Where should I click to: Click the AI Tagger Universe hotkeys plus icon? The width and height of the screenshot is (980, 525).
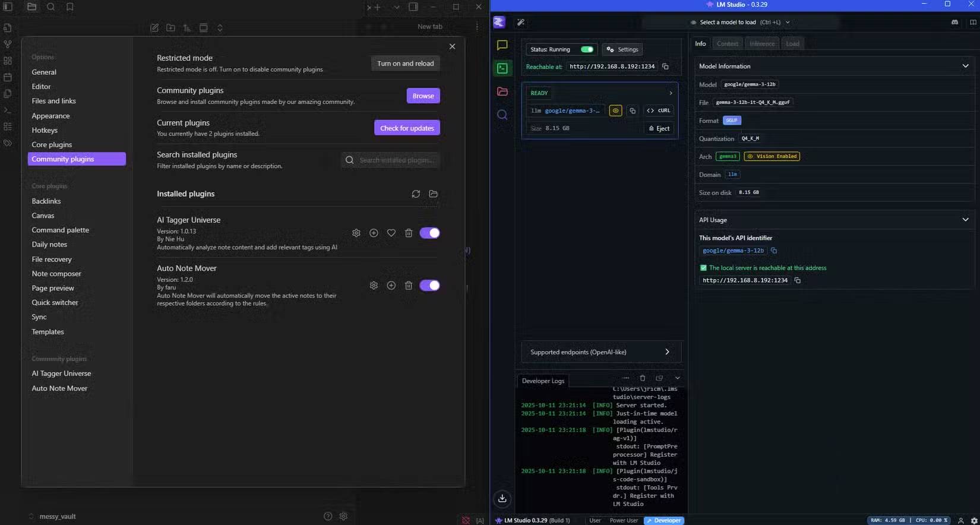pos(374,233)
